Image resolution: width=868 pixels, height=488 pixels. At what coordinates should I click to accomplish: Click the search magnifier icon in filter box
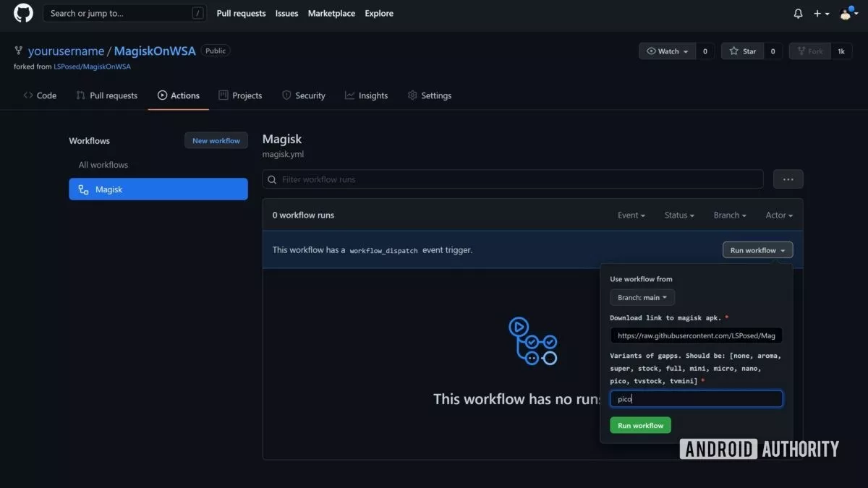(x=272, y=179)
